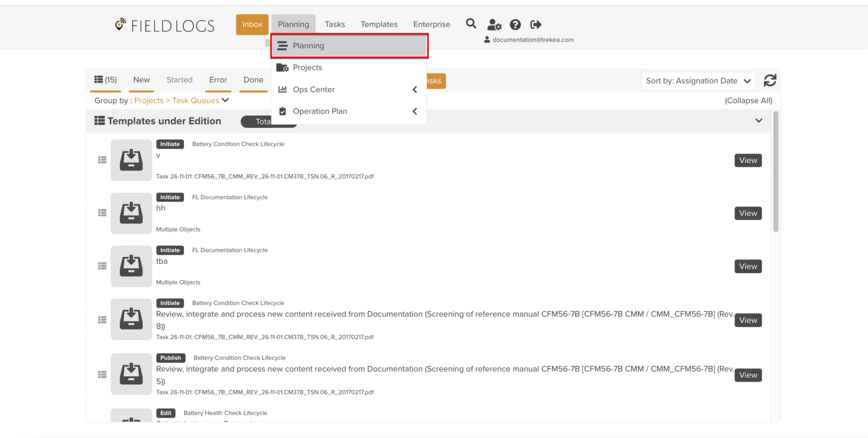
Task: Toggle the Done status filter
Action: point(253,80)
